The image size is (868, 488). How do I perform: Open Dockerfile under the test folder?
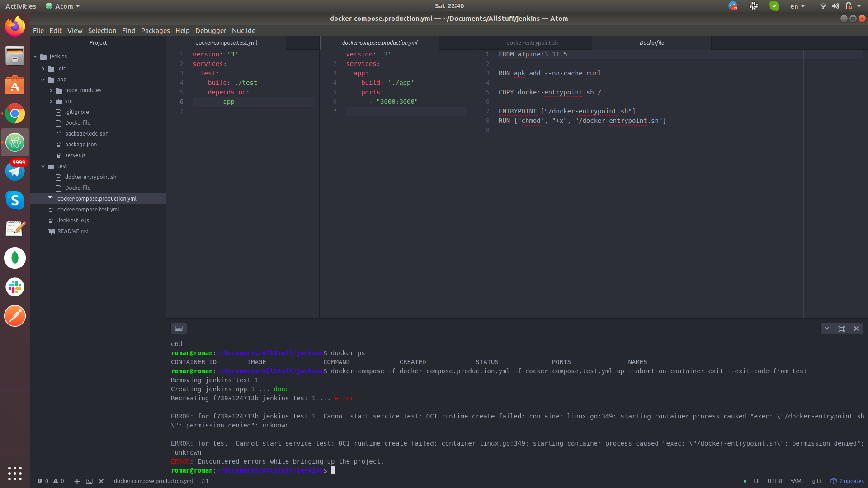77,188
